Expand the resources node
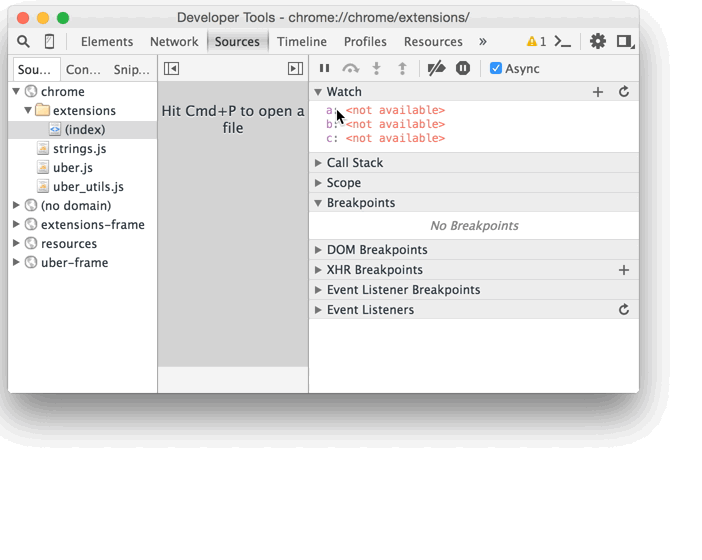 point(16,243)
